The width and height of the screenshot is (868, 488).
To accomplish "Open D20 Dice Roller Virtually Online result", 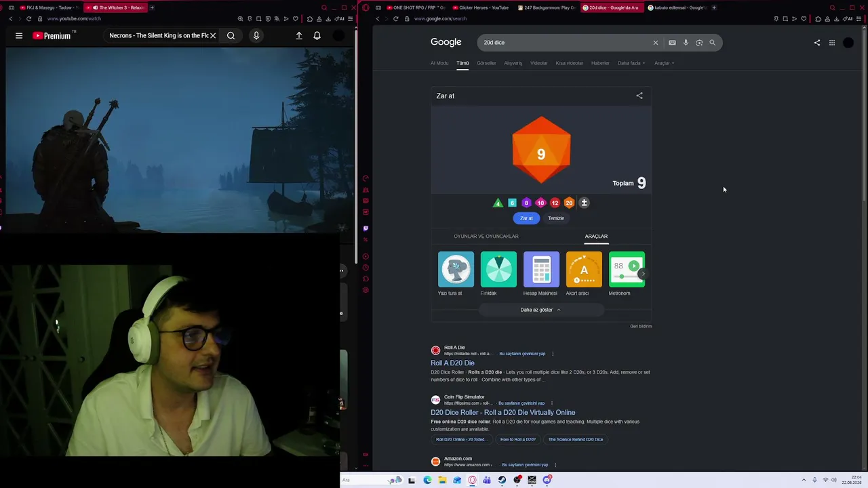I will 502,412.
